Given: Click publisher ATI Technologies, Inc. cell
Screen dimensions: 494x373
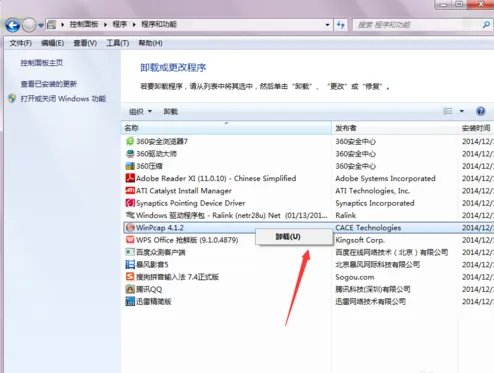Looking at the screenshot, I should [x=373, y=191].
